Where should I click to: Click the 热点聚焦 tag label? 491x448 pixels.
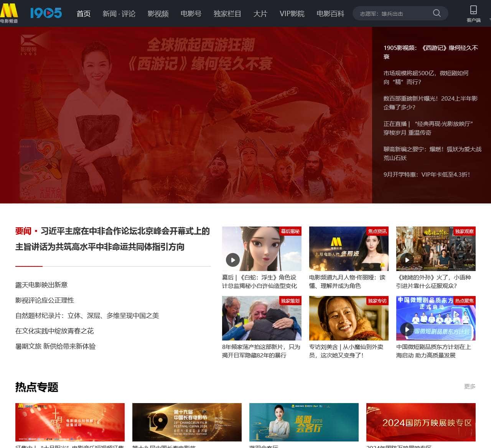tap(465, 301)
